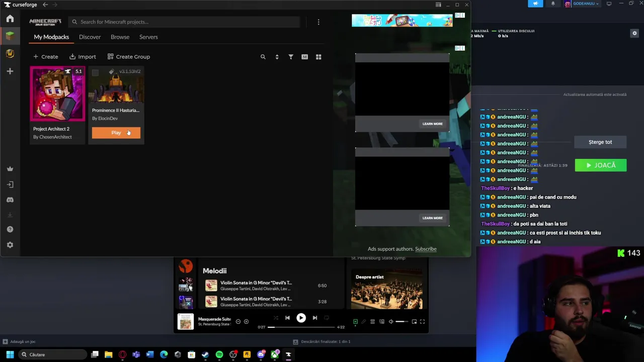Focus the Search for Minecraft projects field
The height and width of the screenshot is (362, 644).
[x=184, y=22]
